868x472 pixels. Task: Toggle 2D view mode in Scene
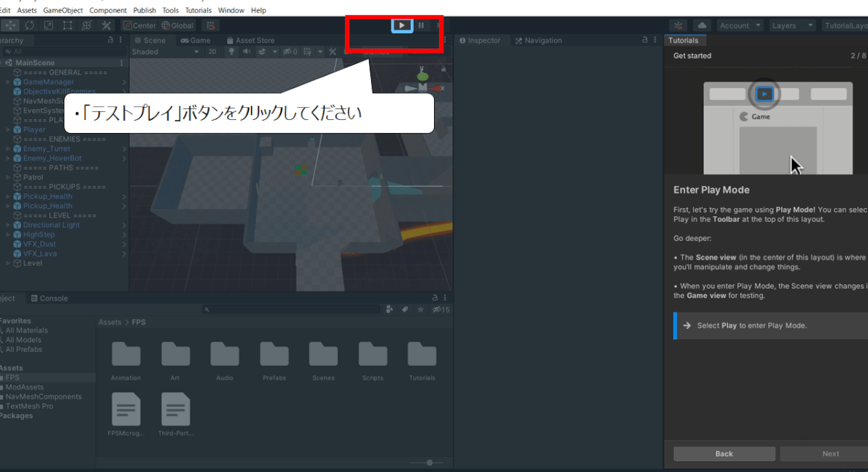point(213,52)
